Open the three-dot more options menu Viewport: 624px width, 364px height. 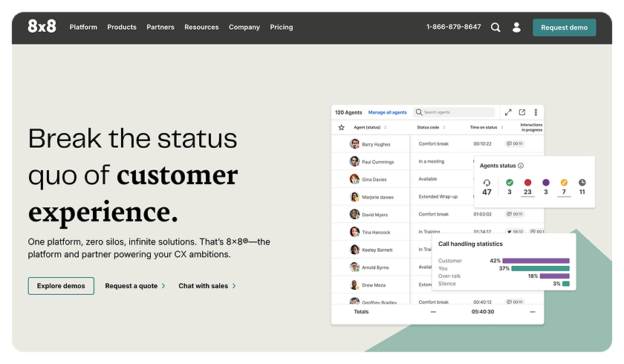tap(536, 112)
